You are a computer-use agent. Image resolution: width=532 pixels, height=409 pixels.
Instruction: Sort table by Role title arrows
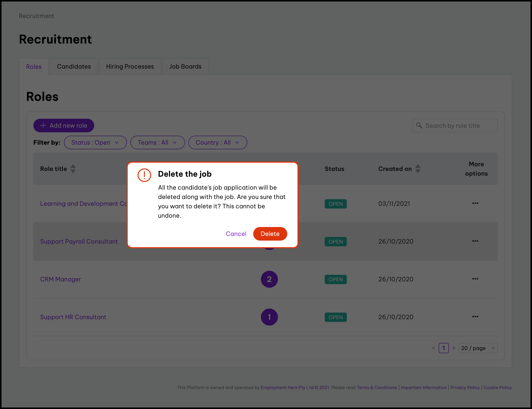(73, 169)
